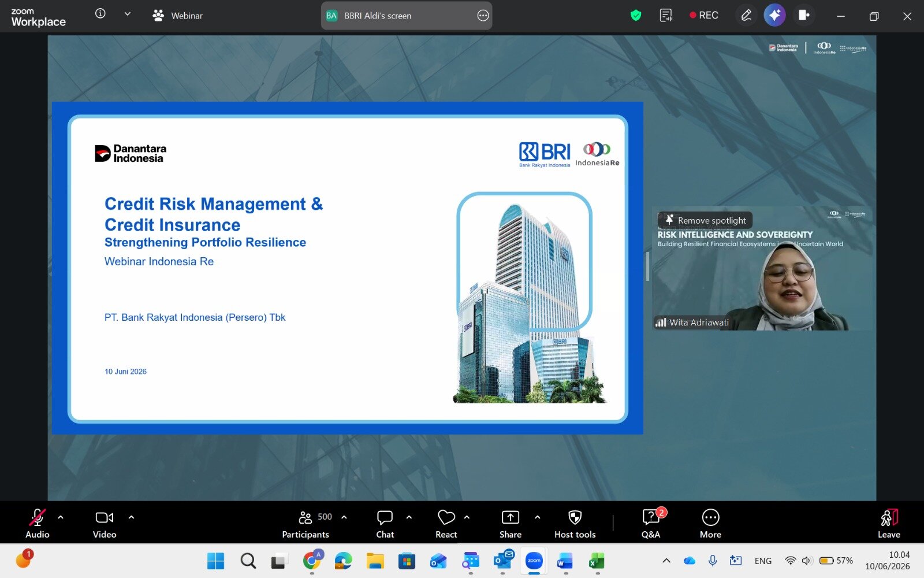924x578 pixels.
Task: Open the new Outlook app on taskbar
Action: point(439,561)
